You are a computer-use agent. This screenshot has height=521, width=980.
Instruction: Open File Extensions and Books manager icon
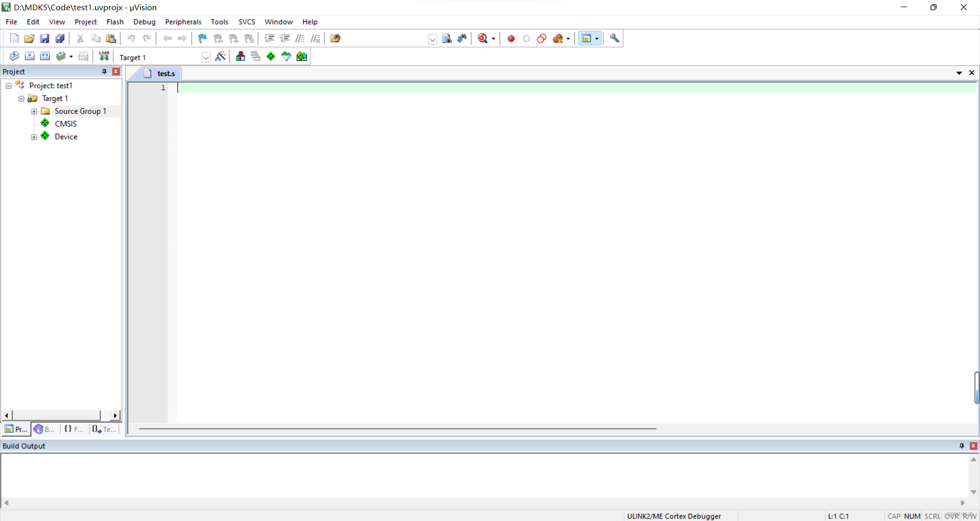(x=240, y=56)
